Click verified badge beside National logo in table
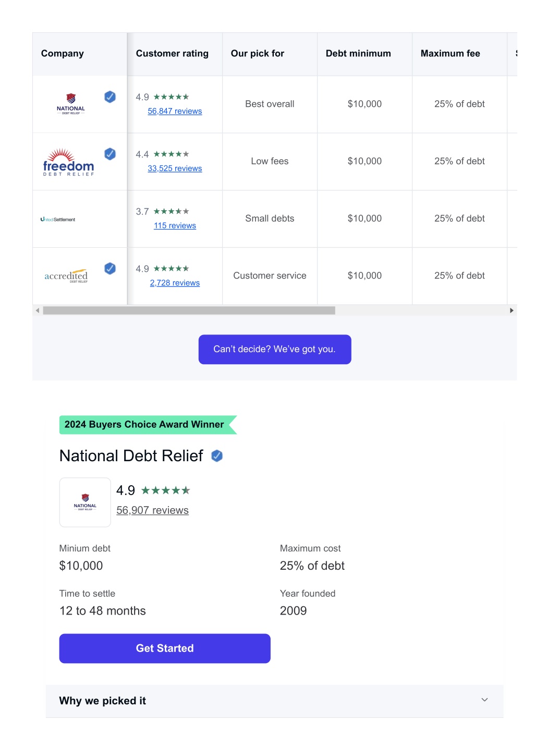This screenshot has width=534, height=756. coord(110,97)
